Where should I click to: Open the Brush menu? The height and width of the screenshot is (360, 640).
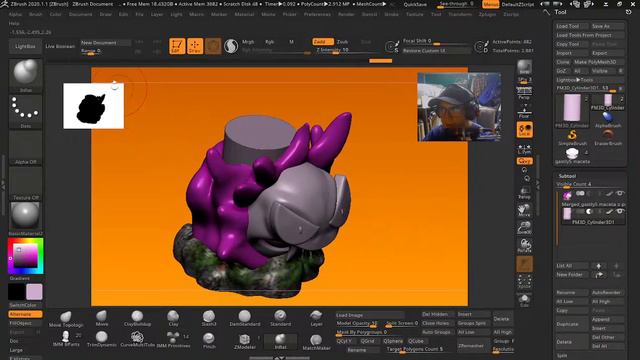coord(36,14)
